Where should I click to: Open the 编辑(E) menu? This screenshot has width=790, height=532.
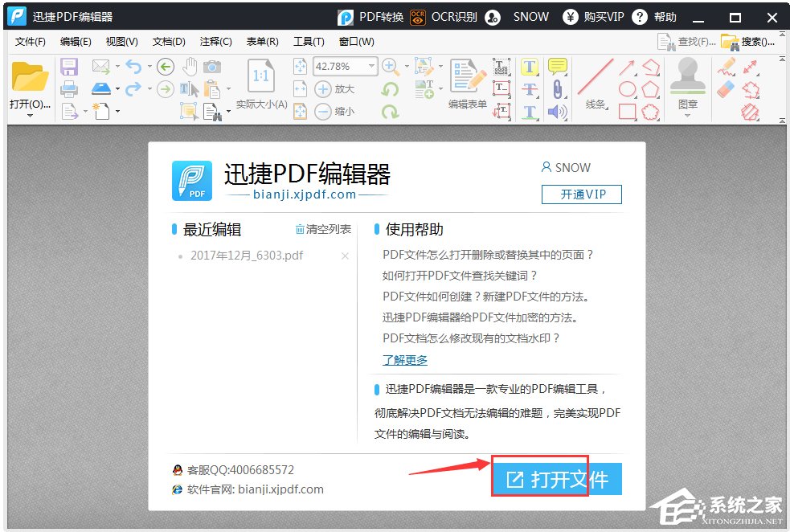pos(76,42)
